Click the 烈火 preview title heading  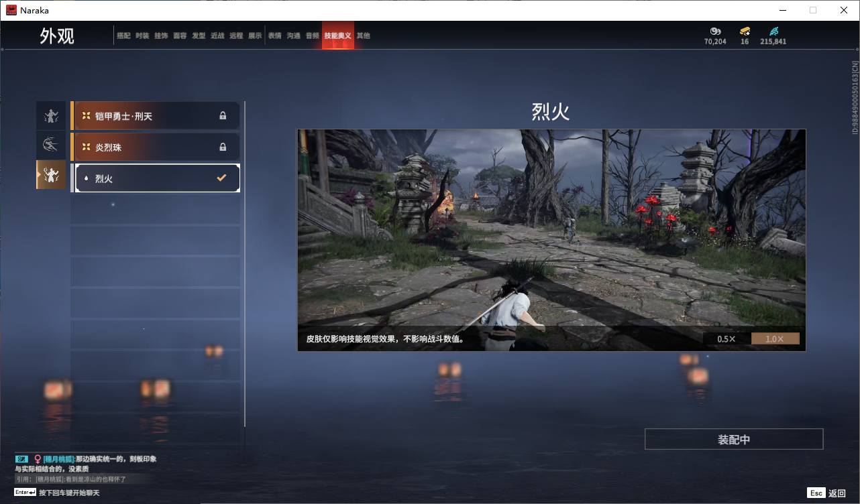(x=551, y=112)
